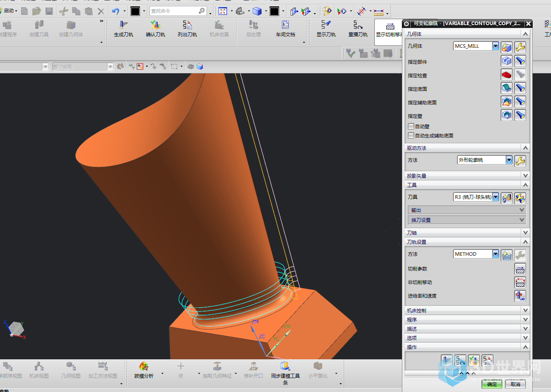Screen dimensions: 551x392
Task: Click black color swatch beside undo
Action: [135, 11]
